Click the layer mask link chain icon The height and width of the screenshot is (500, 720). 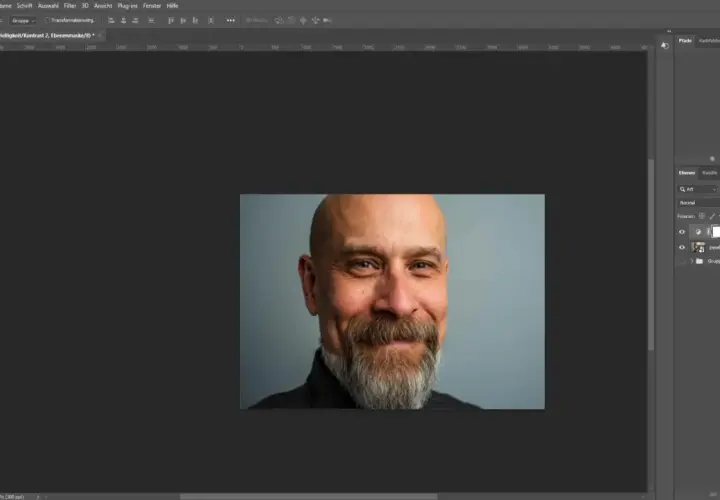(708, 232)
